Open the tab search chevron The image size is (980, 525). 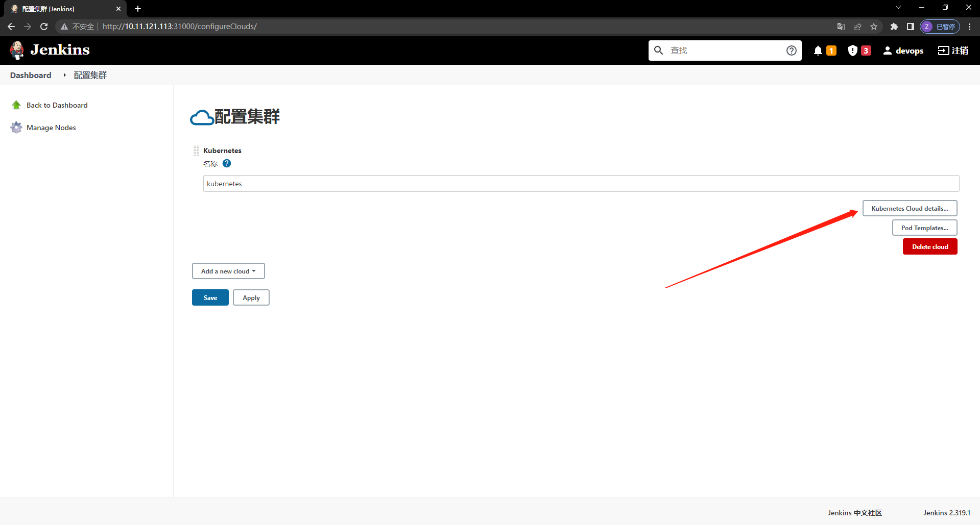point(898,7)
